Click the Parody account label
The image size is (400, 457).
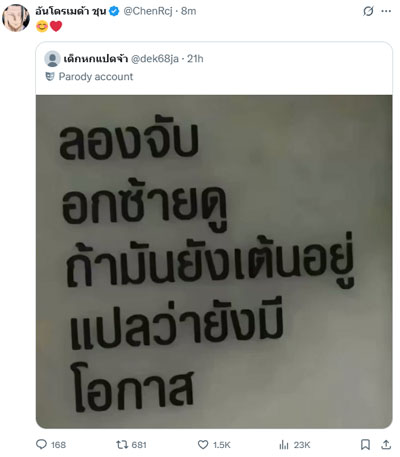(x=96, y=77)
